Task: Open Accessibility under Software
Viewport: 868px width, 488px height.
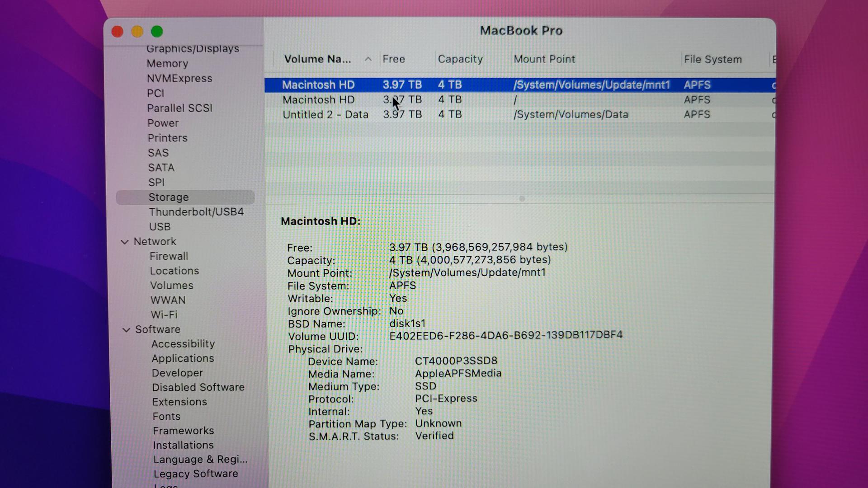Action: click(x=183, y=344)
